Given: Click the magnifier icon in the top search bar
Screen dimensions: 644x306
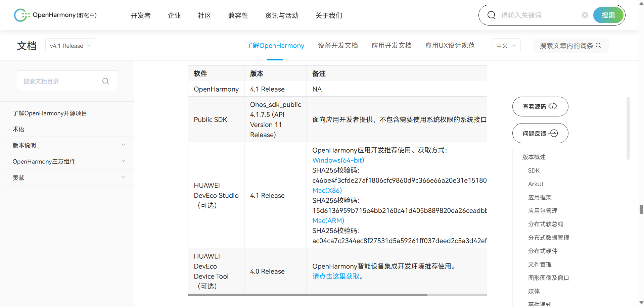Looking at the screenshot, I should coord(491,15).
